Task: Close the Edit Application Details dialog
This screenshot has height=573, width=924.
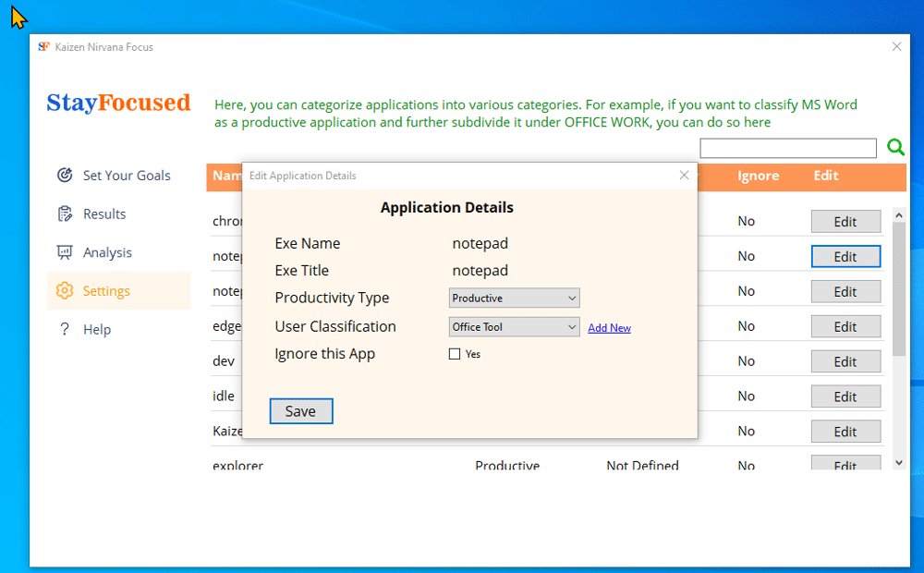Action: coord(684,175)
